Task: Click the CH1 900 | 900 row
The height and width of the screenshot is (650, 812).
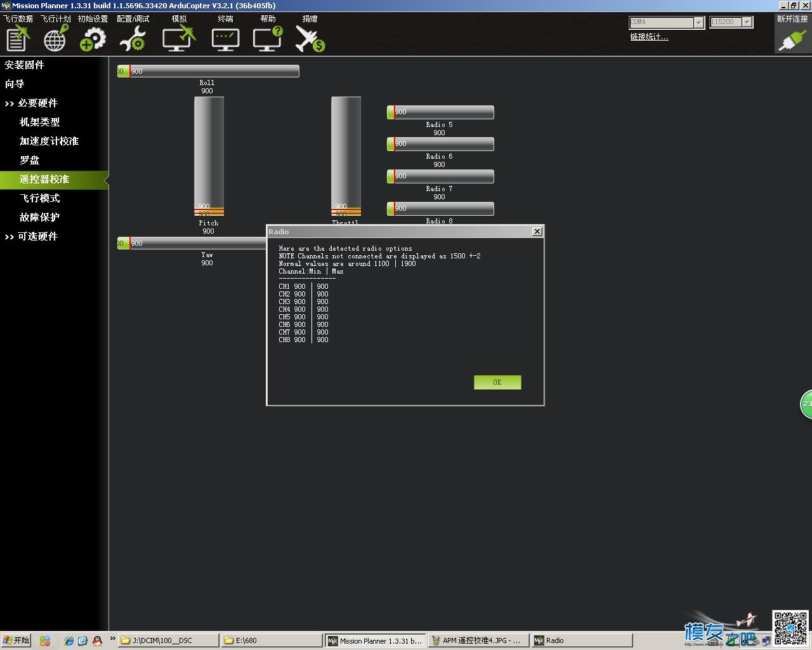Action: [303, 286]
